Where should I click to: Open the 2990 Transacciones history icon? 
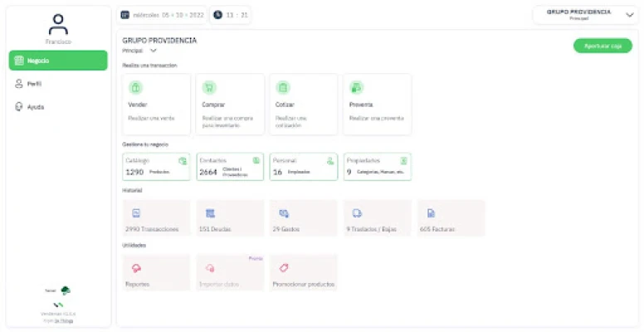[x=136, y=213]
